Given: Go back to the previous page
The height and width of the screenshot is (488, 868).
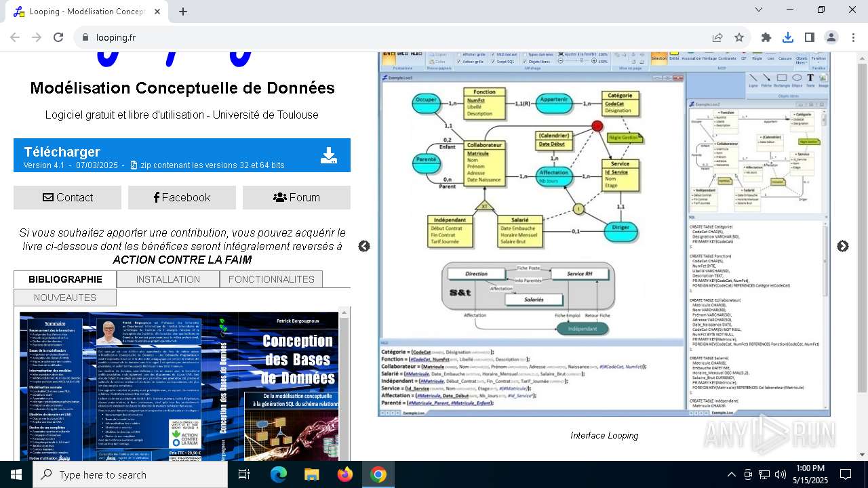Looking at the screenshot, I should click(x=15, y=38).
